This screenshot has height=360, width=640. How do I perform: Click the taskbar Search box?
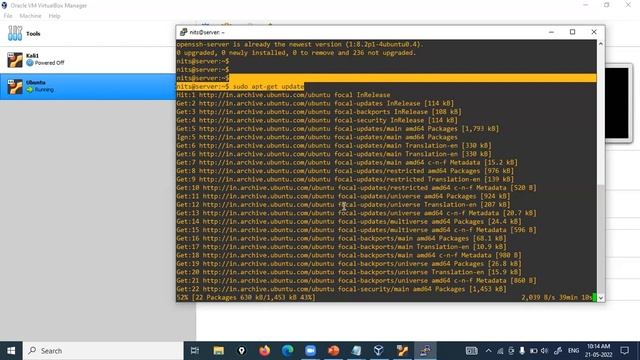(x=103, y=351)
